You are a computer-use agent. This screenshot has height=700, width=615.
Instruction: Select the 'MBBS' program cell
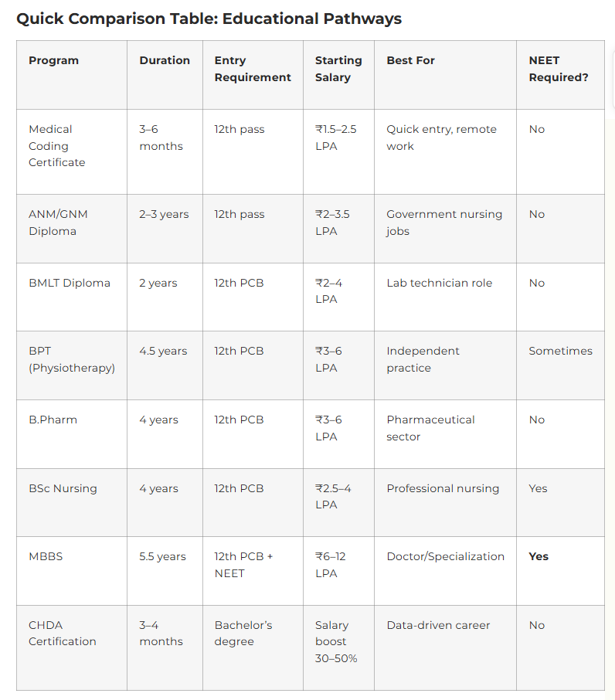[46, 556]
